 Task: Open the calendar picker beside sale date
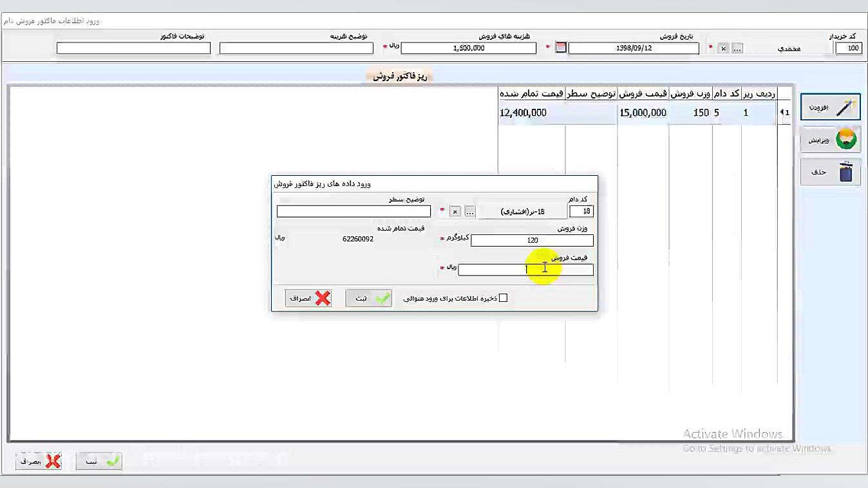coord(561,48)
